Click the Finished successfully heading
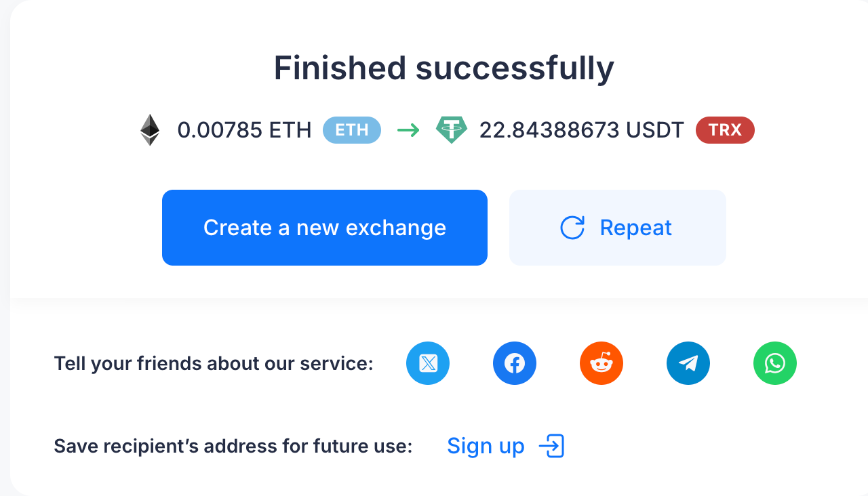This screenshot has width=868, height=496. (443, 67)
